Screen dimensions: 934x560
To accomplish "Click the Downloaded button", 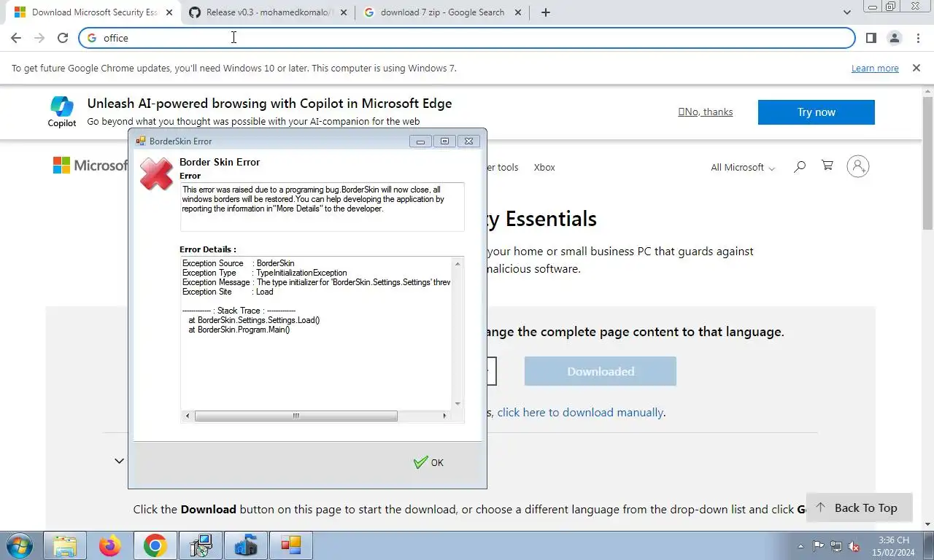I will tap(601, 371).
